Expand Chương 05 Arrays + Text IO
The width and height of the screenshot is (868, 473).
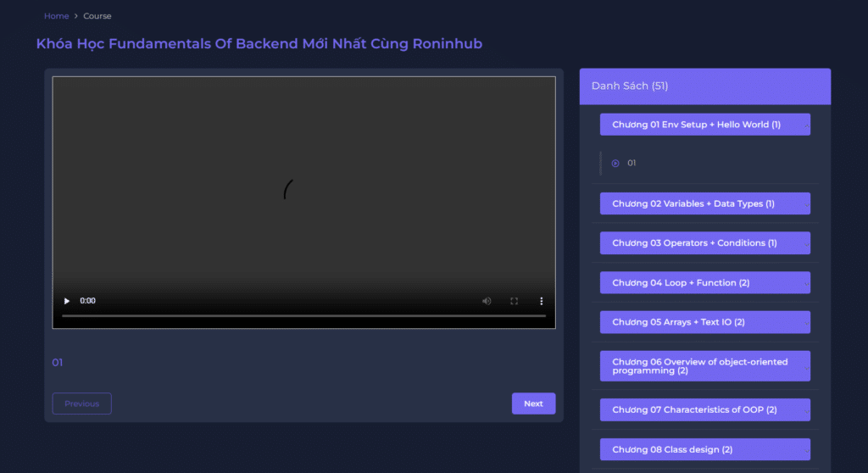pyautogui.click(x=704, y=322)
